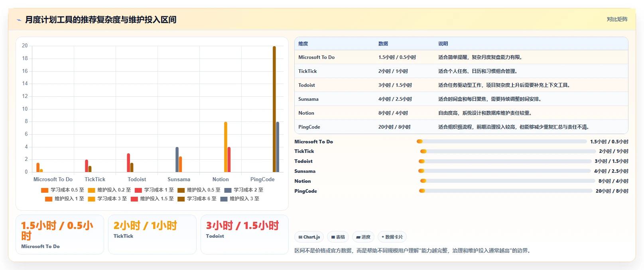The width and height of the screenshot is (644, 270).
Task: Open the 2小时 / 1小时 TickTick card
Action: (x=152, y=235)
